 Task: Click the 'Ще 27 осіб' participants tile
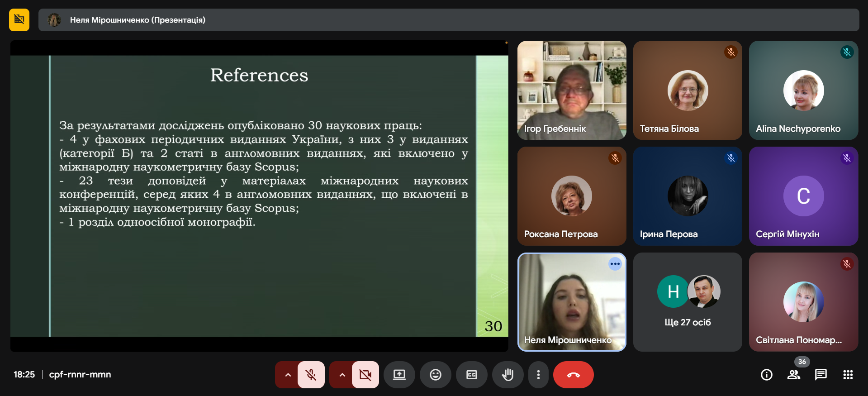point(687,302)
